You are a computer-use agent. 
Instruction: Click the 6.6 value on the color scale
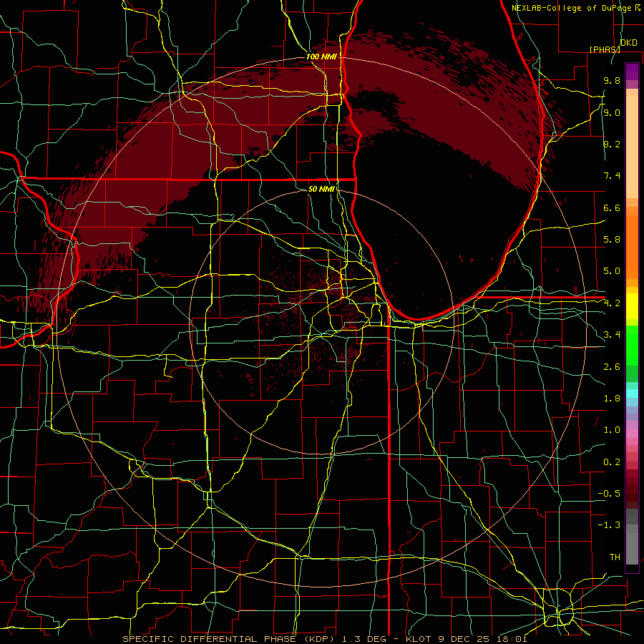click(612, 208)
